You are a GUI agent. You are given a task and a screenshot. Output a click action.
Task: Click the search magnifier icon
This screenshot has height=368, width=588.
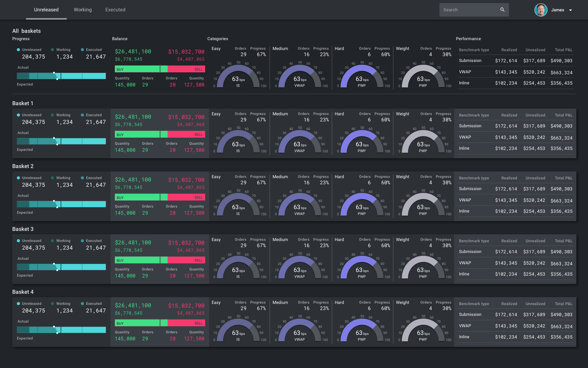click(502, 10)
